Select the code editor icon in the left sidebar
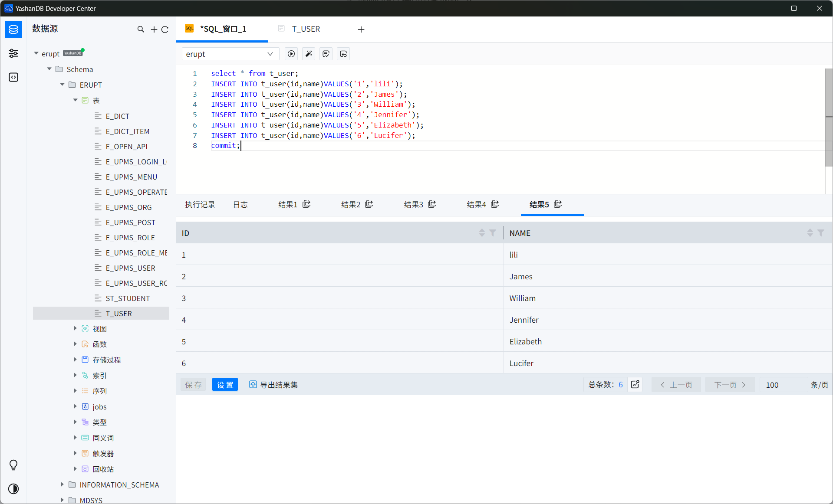This screenshot has width=833, height=504. tap(13, 77)
